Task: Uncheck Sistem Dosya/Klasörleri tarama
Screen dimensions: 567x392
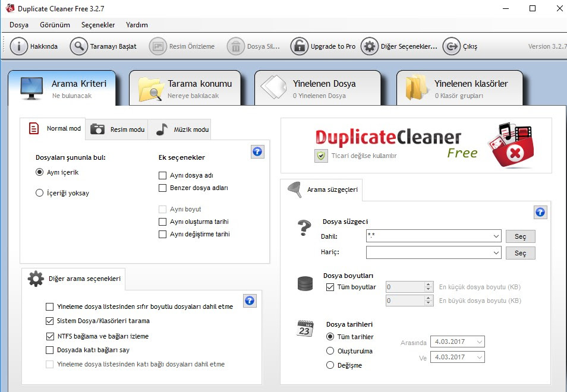Action: pos(49,321)
